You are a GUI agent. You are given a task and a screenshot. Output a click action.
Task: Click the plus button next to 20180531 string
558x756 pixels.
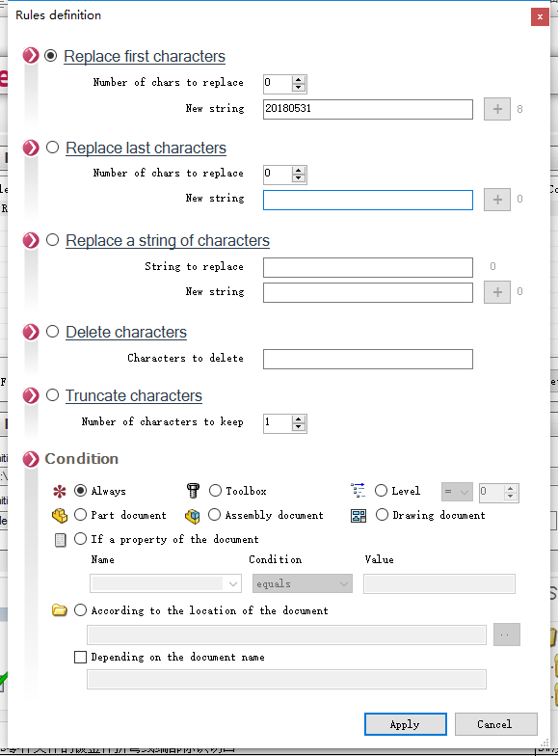[497, 109]
